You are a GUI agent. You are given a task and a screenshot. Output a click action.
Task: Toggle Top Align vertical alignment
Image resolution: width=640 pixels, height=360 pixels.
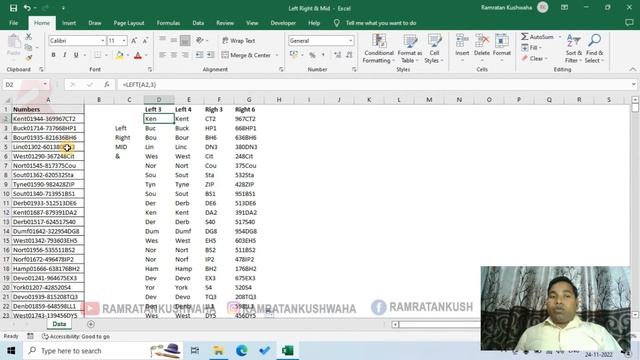(x=162, y=40)
